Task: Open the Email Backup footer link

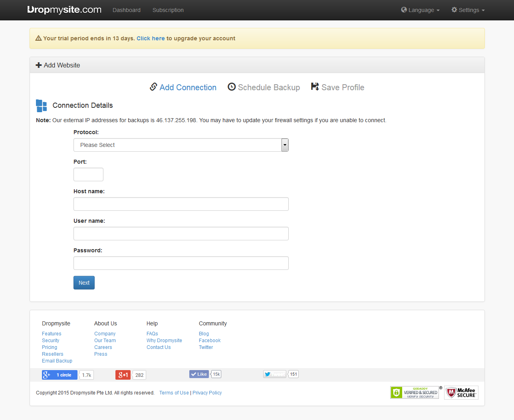Action: click(x=57, y=361)
